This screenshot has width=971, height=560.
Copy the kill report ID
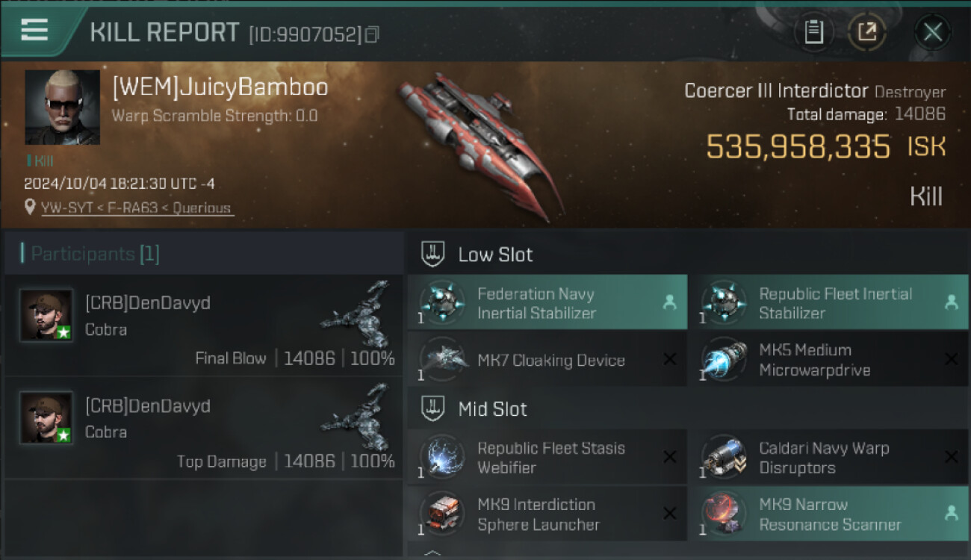[x=372, y=34]
